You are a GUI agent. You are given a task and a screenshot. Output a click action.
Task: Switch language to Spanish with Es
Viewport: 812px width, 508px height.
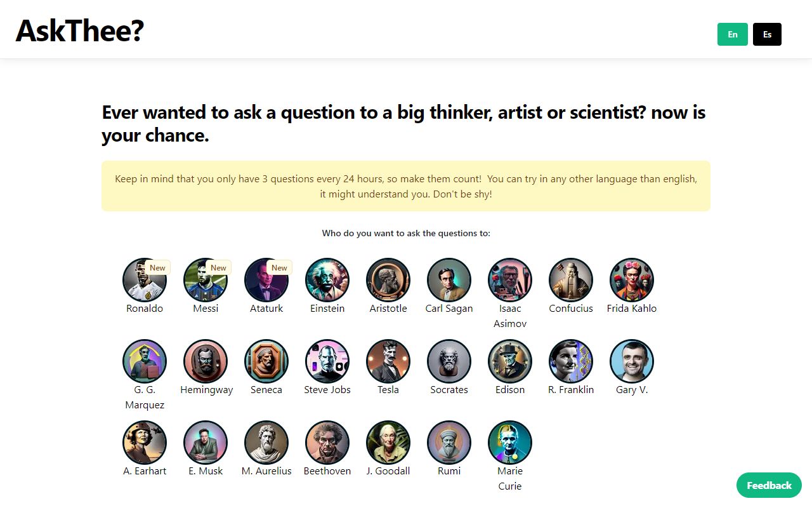tap(767, 34)
